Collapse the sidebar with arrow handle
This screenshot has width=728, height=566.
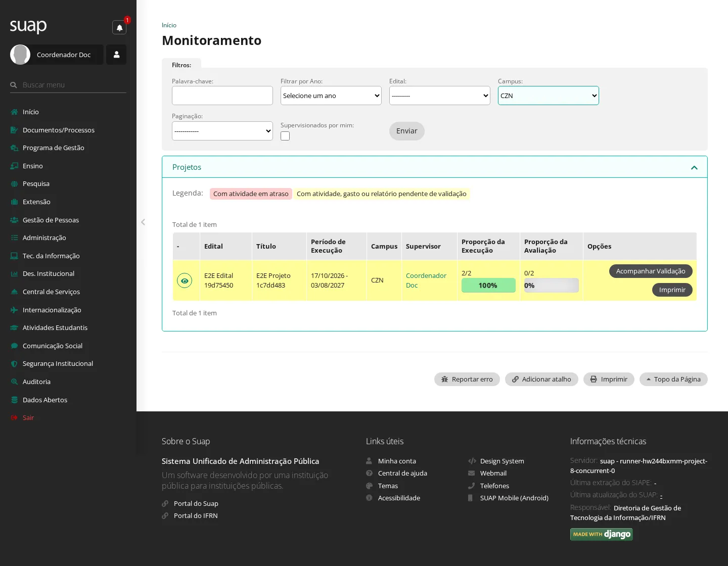143,222
